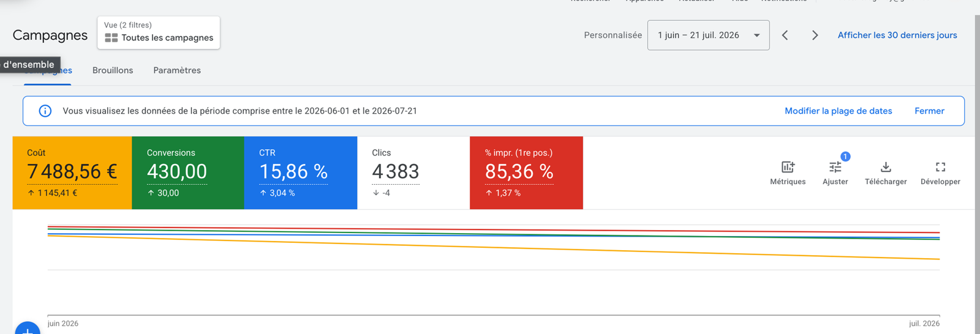980x334 pixels.
Task: Click the conversions value 430,00
Action: 177,172
